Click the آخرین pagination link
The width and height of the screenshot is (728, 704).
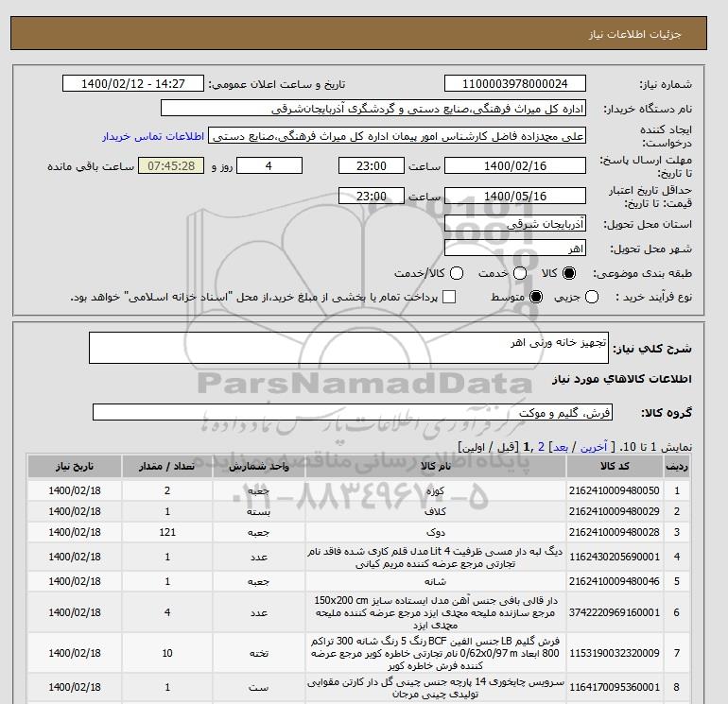tap(594, 447)
